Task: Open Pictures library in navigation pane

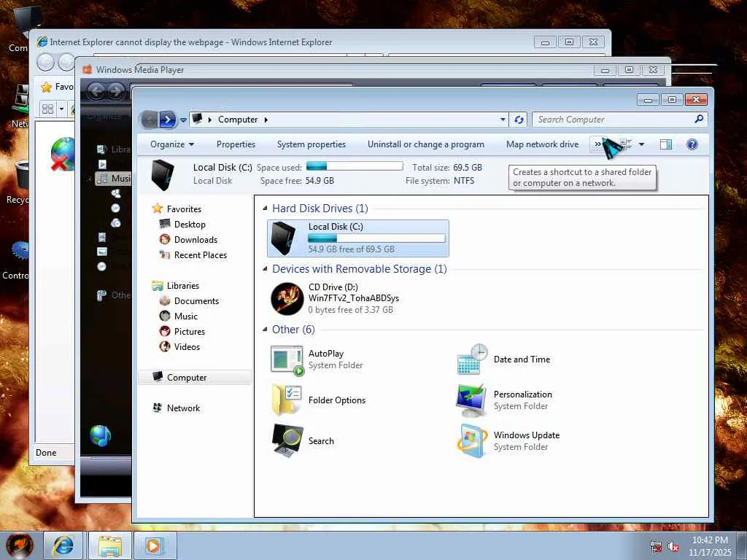Action: (x=189, y=332)
